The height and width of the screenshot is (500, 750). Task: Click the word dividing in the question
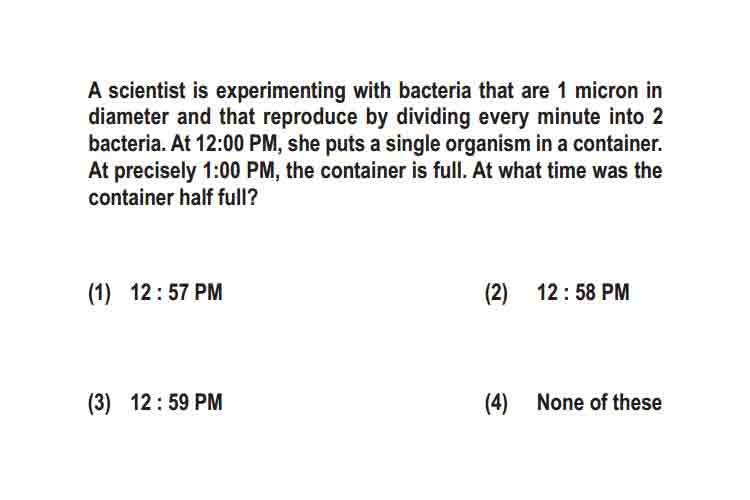[433, 118]
